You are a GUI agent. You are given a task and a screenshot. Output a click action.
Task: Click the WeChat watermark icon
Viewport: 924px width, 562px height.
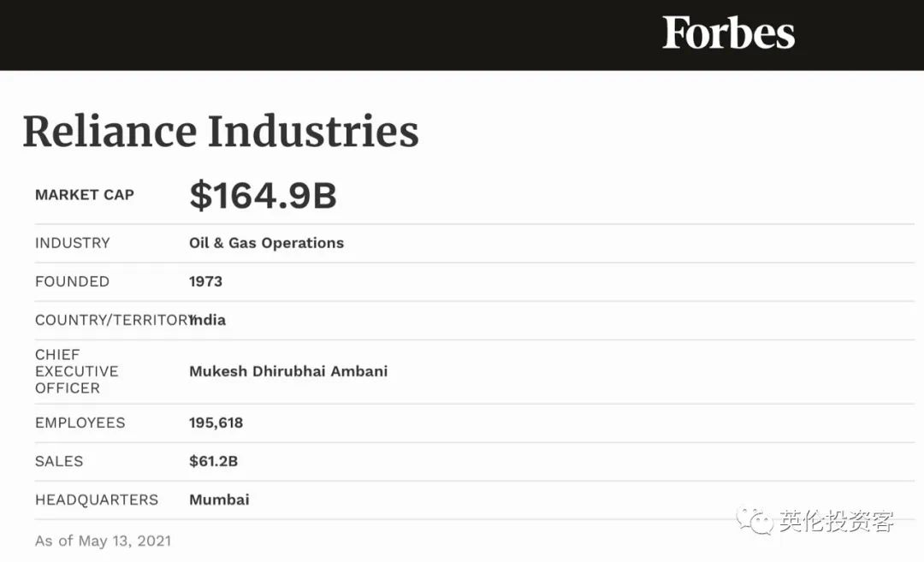[x=755, y=521]
